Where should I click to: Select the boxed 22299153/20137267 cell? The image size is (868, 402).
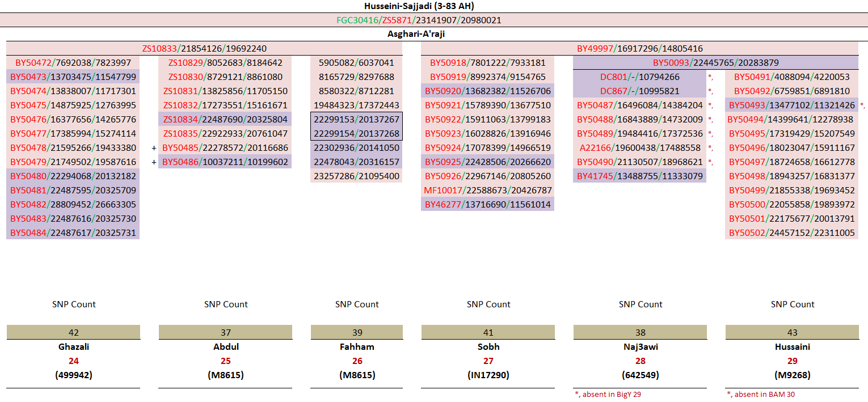[356, 119]
